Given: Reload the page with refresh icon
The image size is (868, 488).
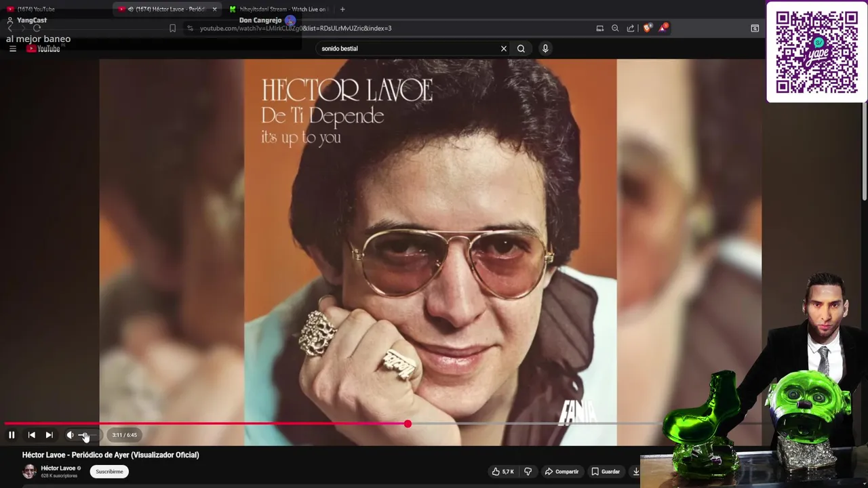Looking at the screenshot, I should click(37, 28).
